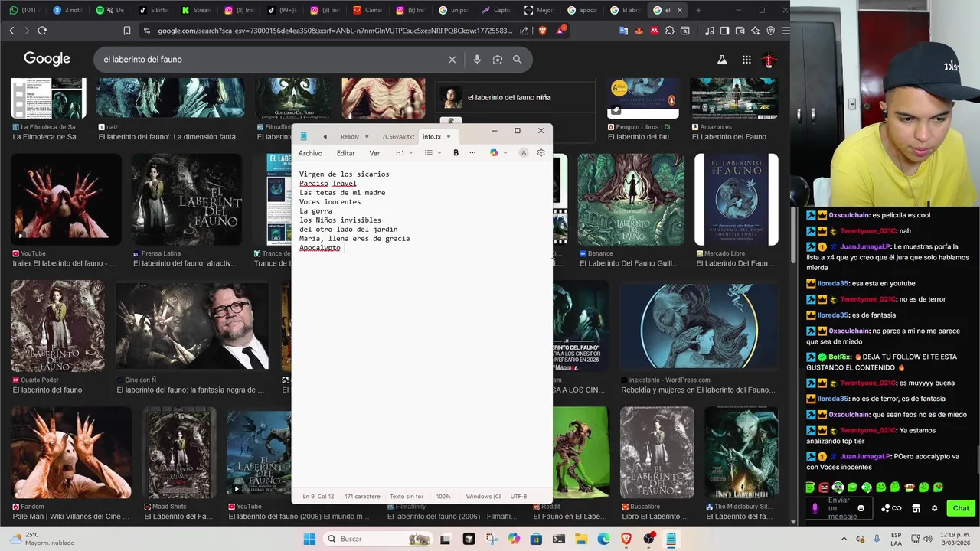Viewport: 980px width, 551px height.
Task: Open the Behance green tree poster image
Action: [x=631, y=200]
